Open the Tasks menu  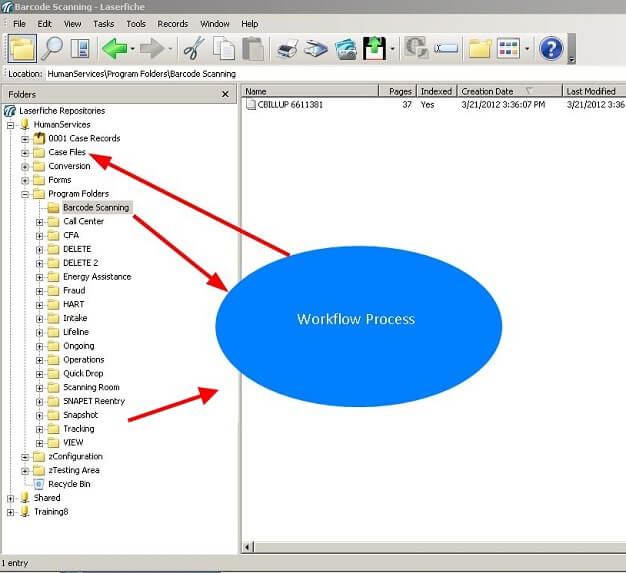[x=103, y=24]
